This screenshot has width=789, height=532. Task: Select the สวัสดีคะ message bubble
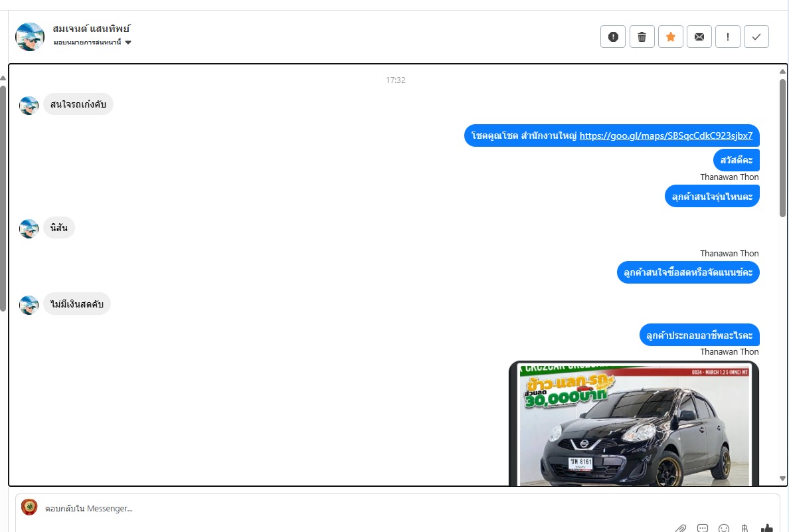coord(736,160)
